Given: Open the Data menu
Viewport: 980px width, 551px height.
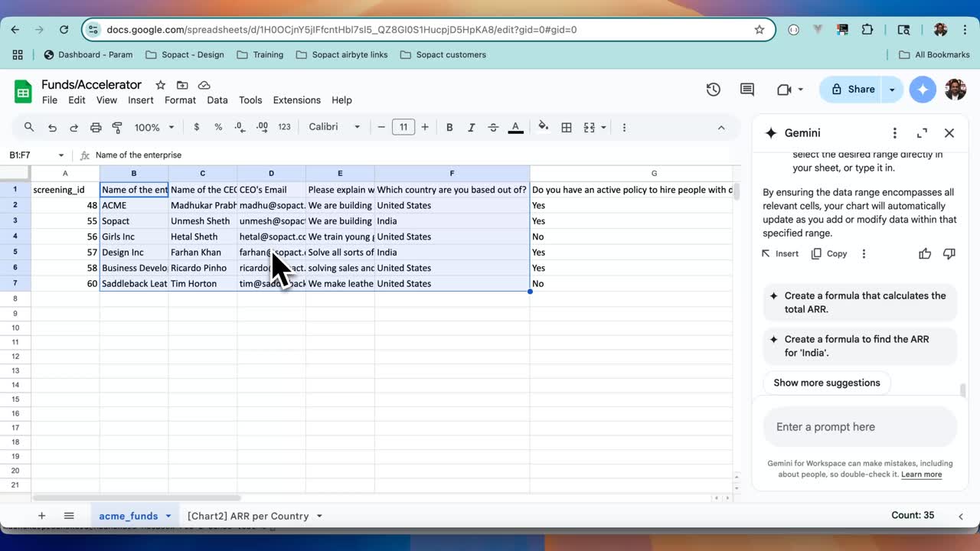Looking at the screenshot, I should (217, 100).
